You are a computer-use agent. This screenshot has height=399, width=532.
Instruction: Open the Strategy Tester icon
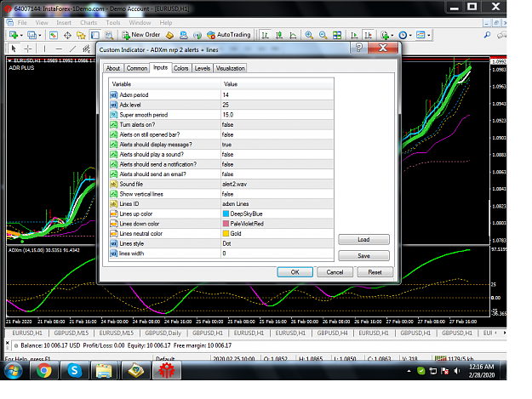109,35
